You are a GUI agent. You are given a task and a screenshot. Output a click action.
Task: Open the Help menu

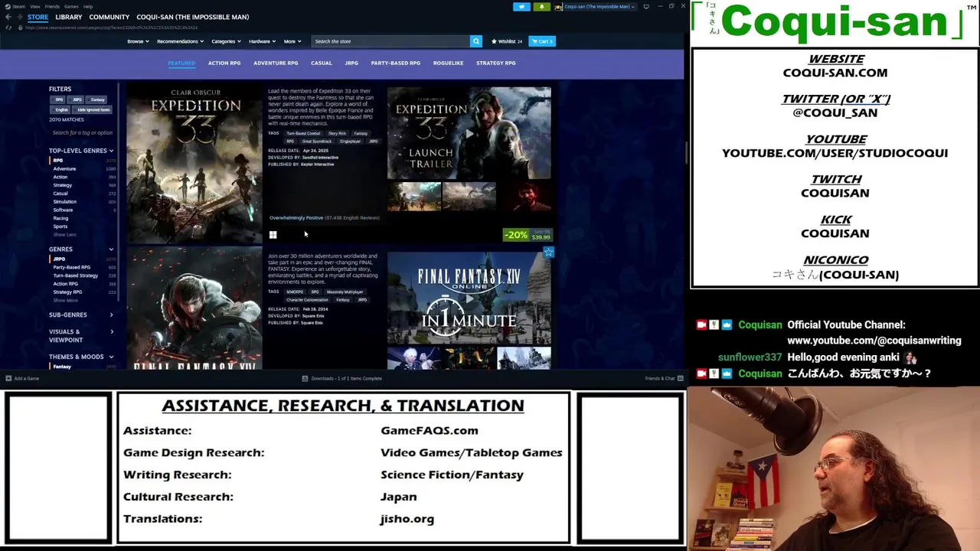click(x=88, y=6)
